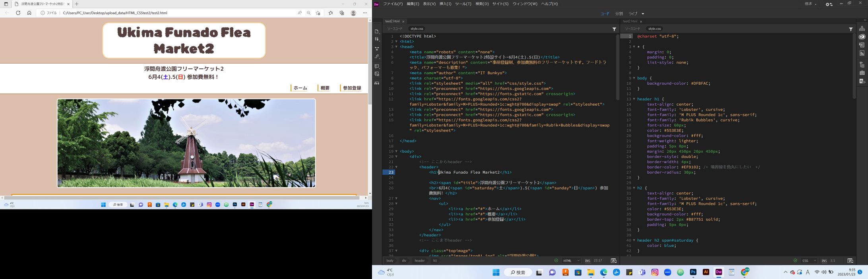Open the Assets panel briefcase icon
The width and height of the screenshot is (868, 279).
pos(862,73)
